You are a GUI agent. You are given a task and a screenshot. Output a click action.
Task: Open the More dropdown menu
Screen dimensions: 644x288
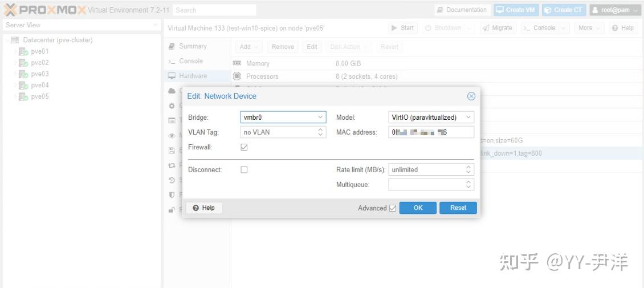(589, 28)
